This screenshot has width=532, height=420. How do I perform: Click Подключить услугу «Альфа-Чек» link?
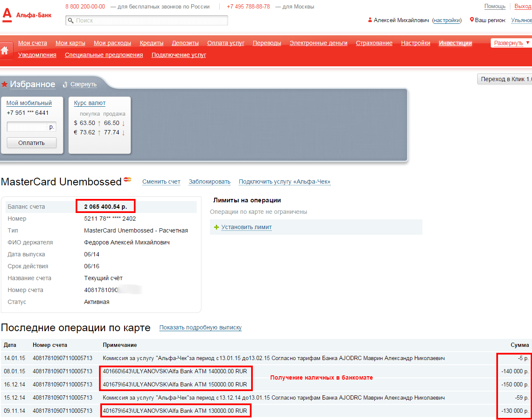(x=285, y=182)
